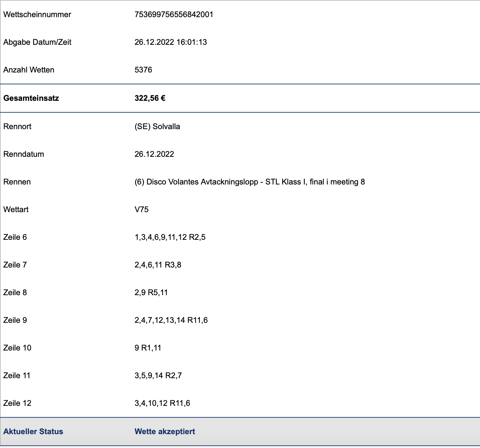Click the Zeile 9 label
The height and width of the screenshot is (448, 480).
15,320
